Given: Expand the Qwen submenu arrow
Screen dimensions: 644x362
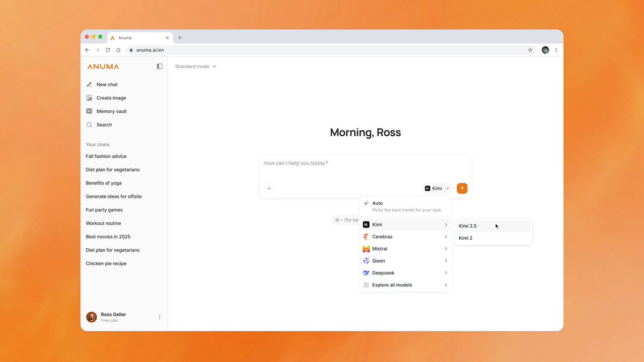Looking at the screenshot, I should tap(446, 261).
